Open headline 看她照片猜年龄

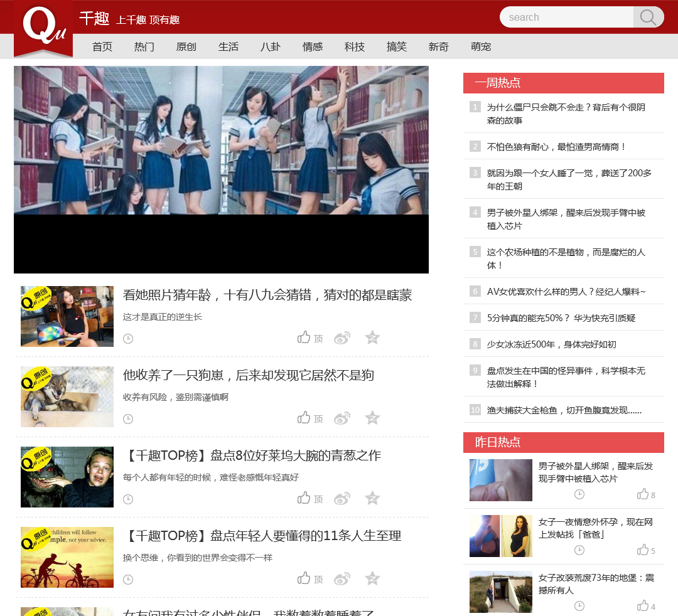[267, 295]
